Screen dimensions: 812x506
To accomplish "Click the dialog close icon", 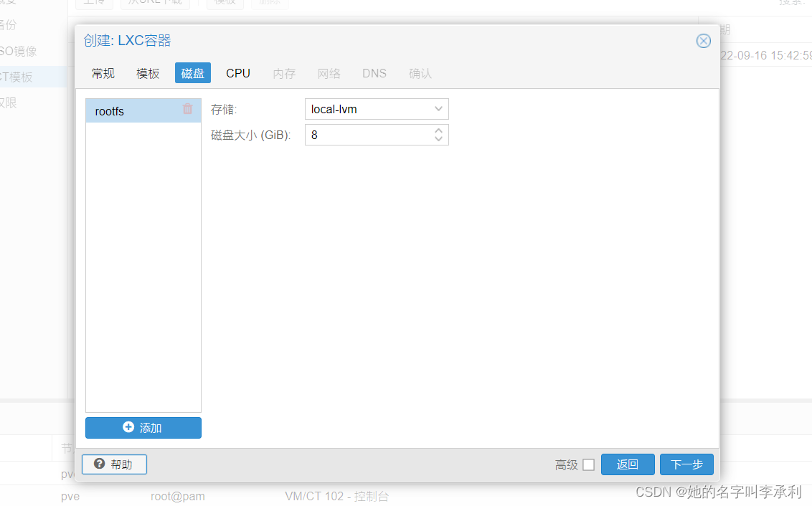I will click(x=703, y=41).
